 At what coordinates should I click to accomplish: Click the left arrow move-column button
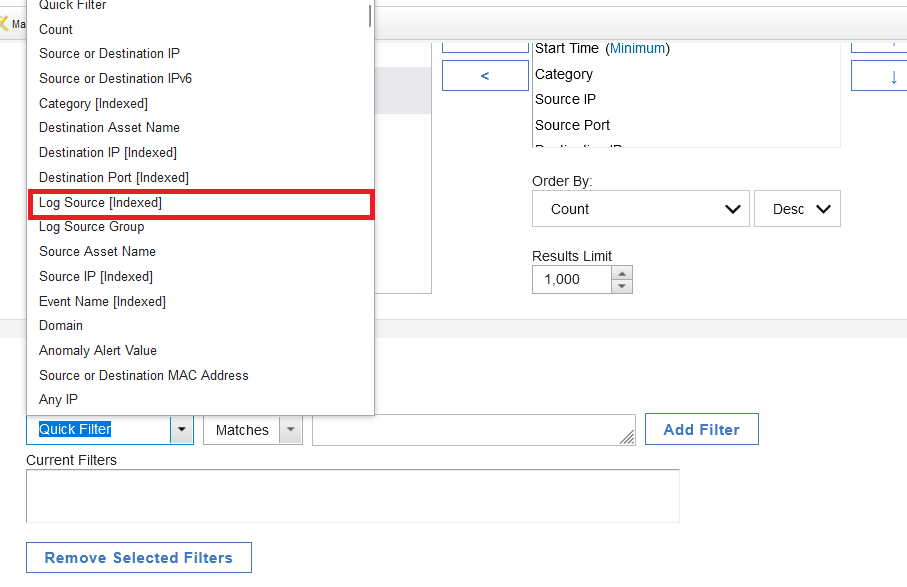tap(485, 76)
